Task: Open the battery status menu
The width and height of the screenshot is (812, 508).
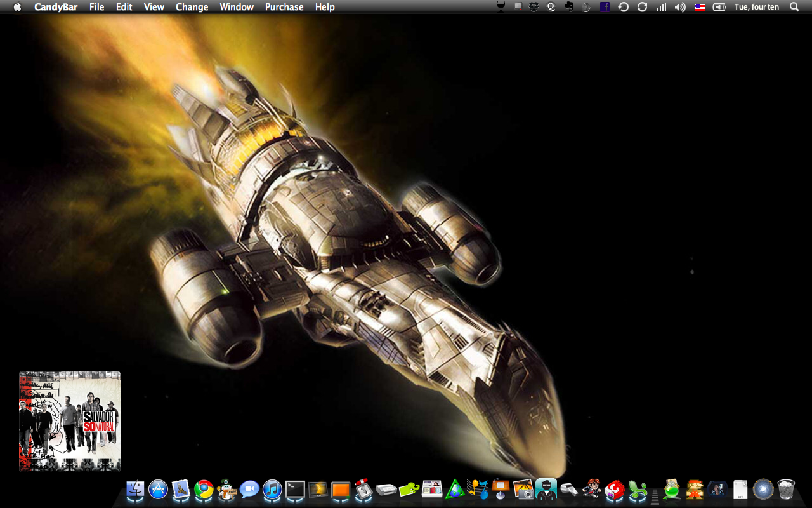Action: 719,7
